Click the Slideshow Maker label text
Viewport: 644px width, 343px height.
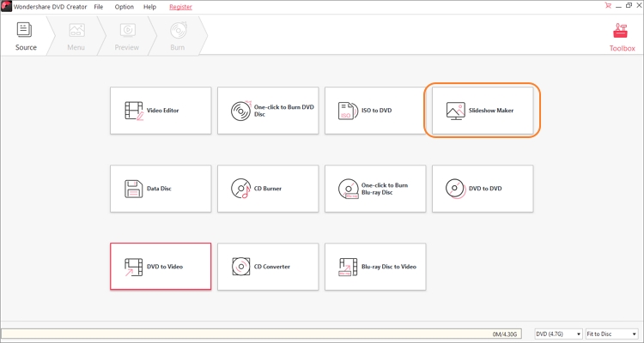click(491, 111)
